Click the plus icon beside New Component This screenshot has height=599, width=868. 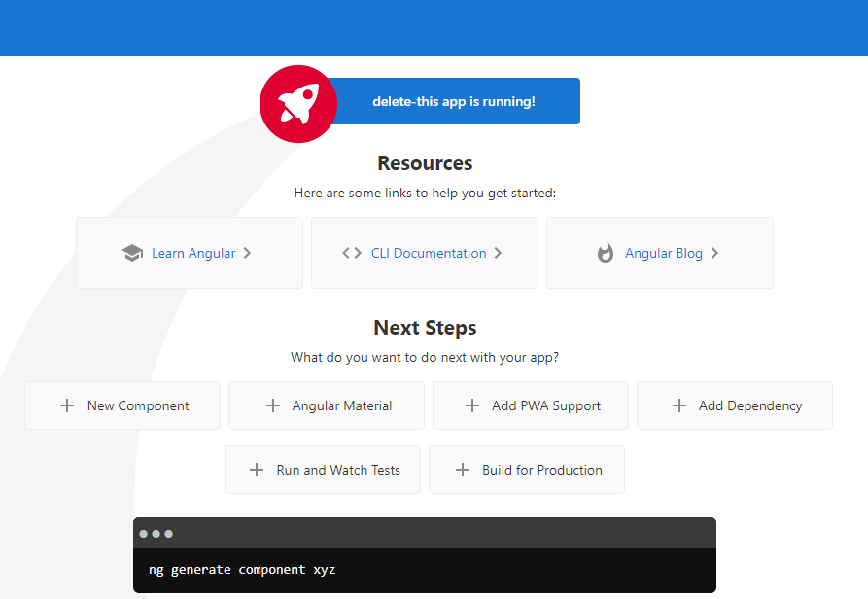(67, 405)
